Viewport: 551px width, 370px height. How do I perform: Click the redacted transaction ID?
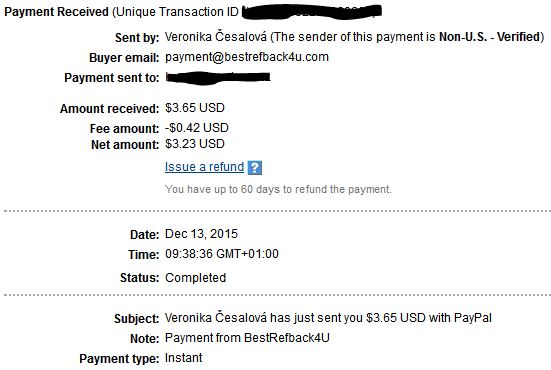pyautogui.click(x=312, y=12)
